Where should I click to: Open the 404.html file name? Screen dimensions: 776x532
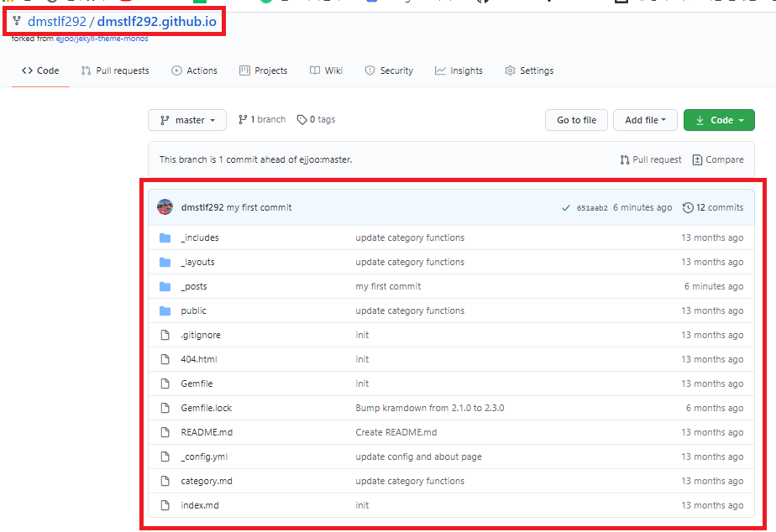198,359
